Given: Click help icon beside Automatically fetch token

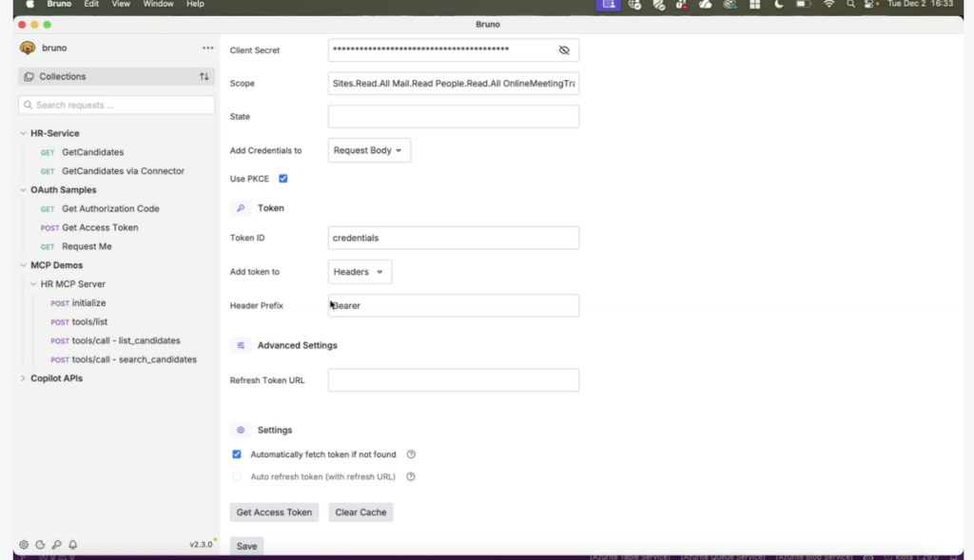Looking at the screenshot, I should point(411,454).
